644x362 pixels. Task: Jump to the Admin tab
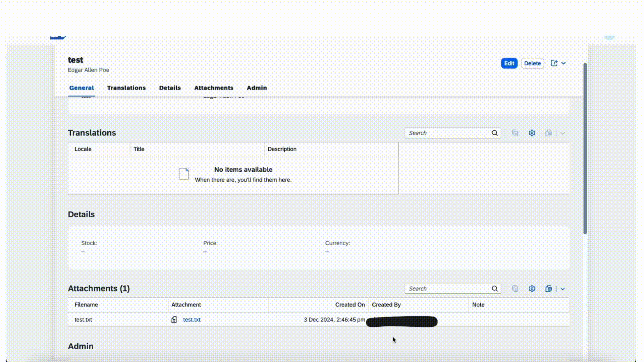click(x=257, y=88)
